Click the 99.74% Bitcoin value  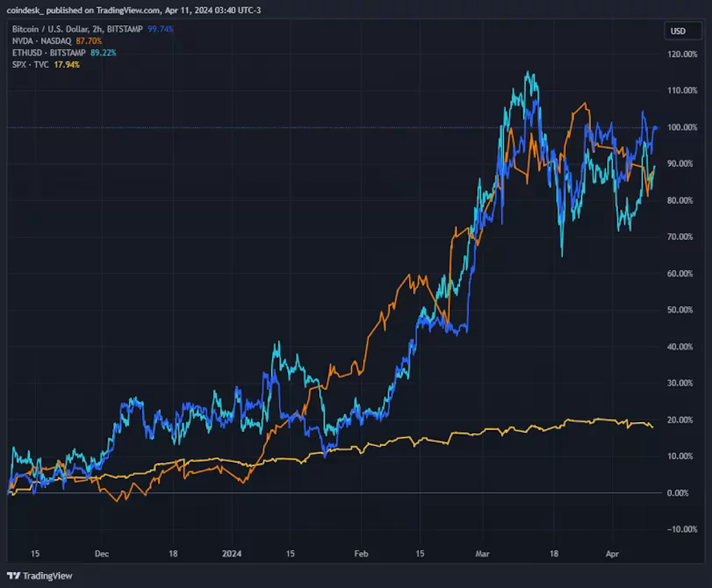161,29
